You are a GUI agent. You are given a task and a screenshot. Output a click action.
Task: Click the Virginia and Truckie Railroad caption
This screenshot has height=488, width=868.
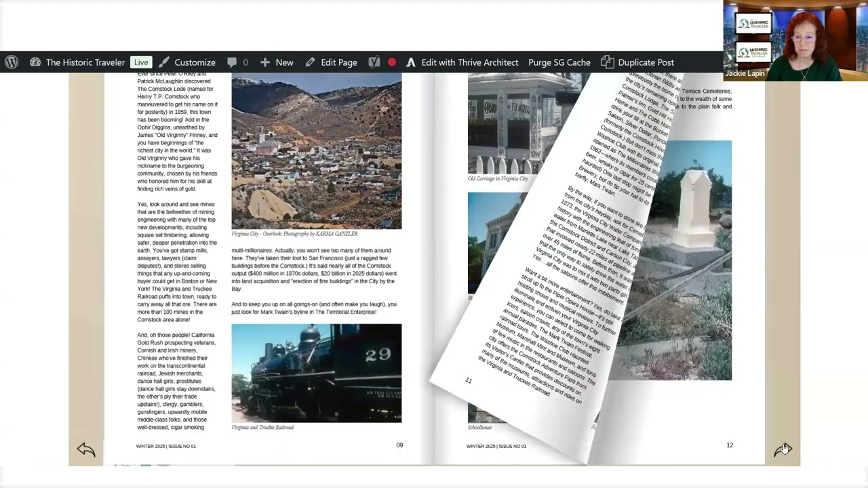tap(262, 428)
